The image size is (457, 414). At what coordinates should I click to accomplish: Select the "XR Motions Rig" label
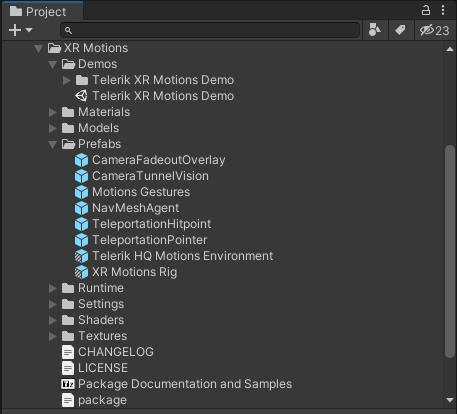pos(135,272)
